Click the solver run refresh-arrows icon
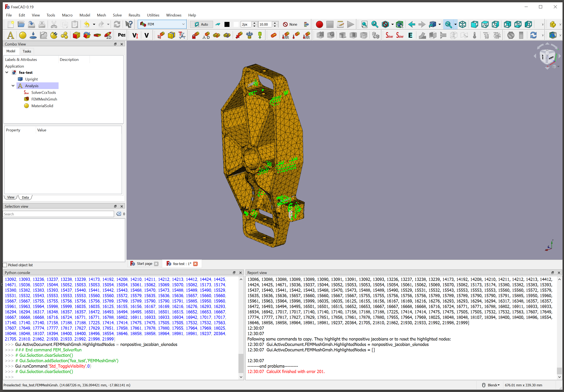The width and height of the screenshot is (564, 392). 533,35
